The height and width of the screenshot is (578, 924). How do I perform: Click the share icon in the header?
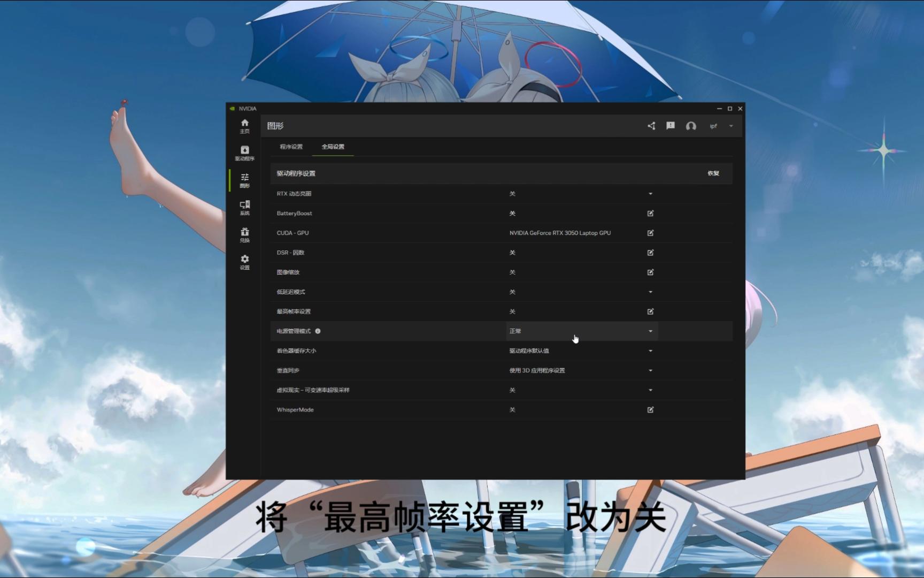[x=651, y=126]
